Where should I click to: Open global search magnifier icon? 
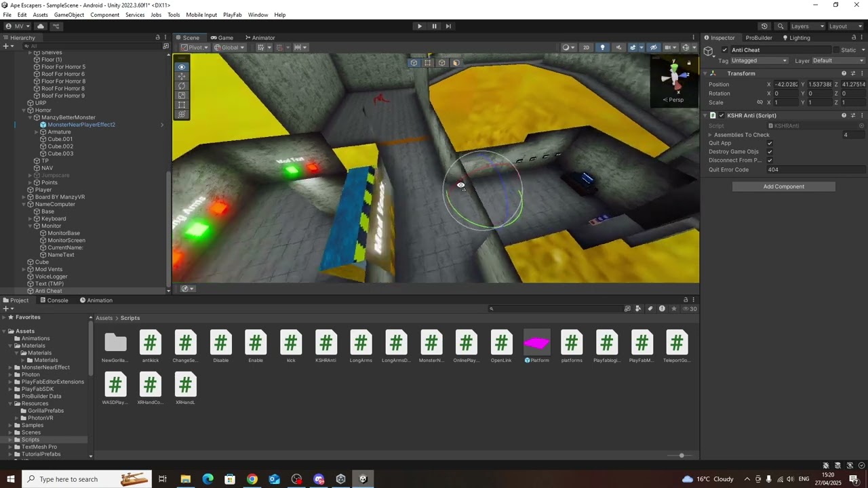point(781,26)
